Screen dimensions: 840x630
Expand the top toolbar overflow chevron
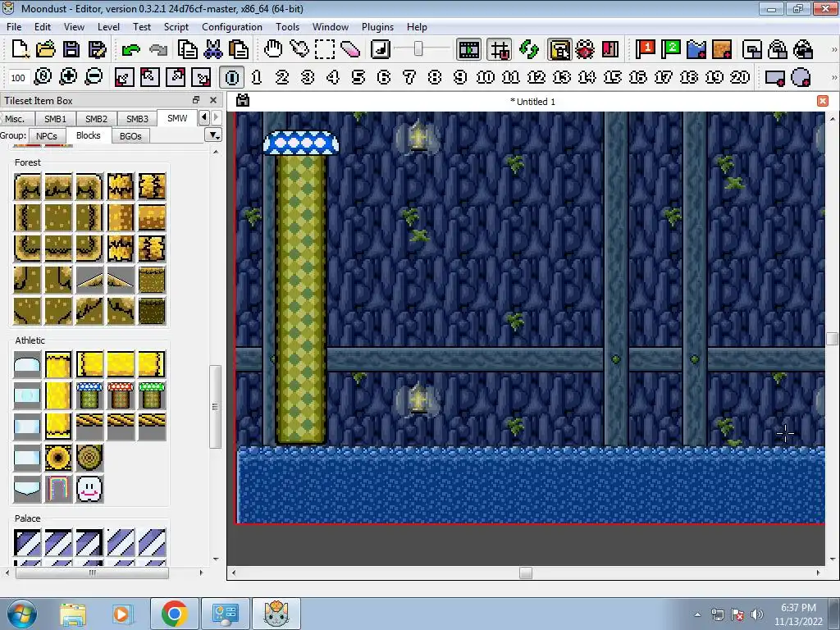(x=833, y=50)
